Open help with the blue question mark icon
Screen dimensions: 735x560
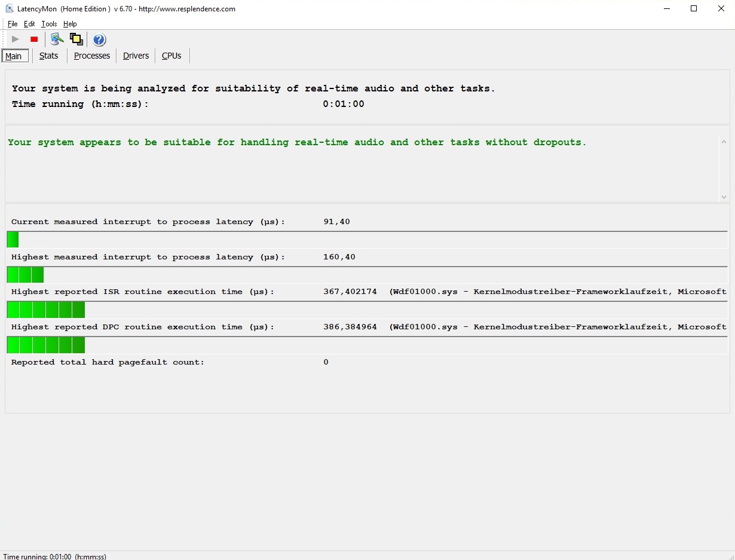point(99,39)
